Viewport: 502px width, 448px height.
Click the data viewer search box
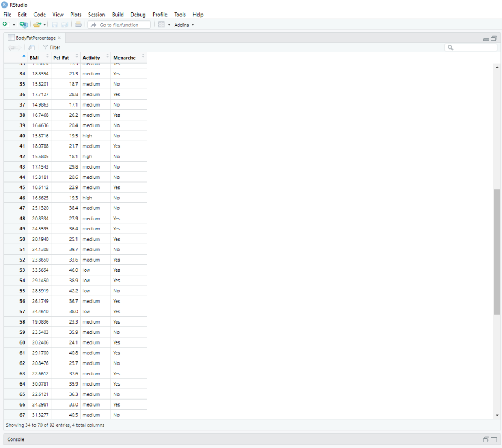(471, 47)
